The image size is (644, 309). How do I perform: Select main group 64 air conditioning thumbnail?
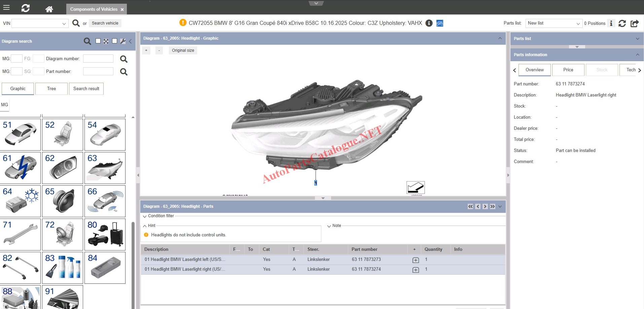pos(20,201)
